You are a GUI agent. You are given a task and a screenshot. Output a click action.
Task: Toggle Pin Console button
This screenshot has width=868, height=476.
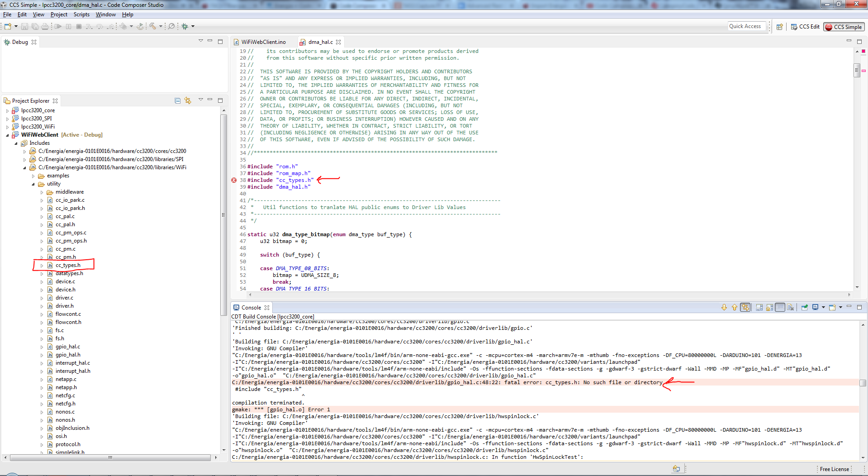804,307
